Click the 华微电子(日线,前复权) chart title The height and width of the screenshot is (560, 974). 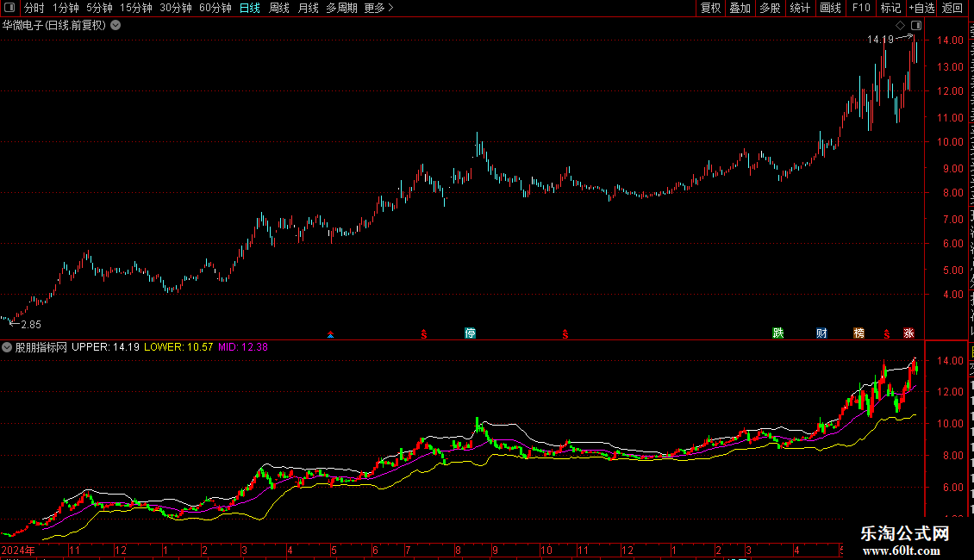(x=54, y=26)
